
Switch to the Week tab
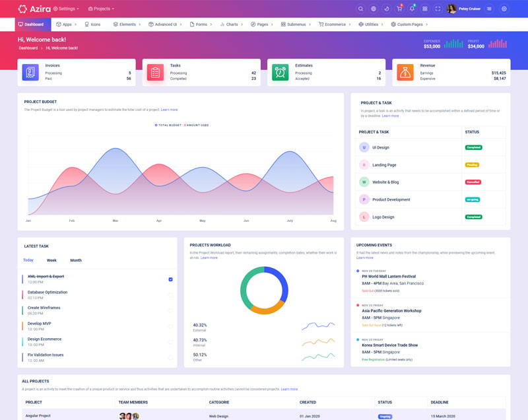(51, 260)
